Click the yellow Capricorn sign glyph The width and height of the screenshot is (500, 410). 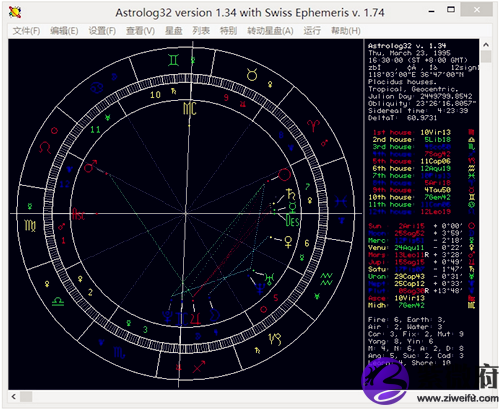275,339
